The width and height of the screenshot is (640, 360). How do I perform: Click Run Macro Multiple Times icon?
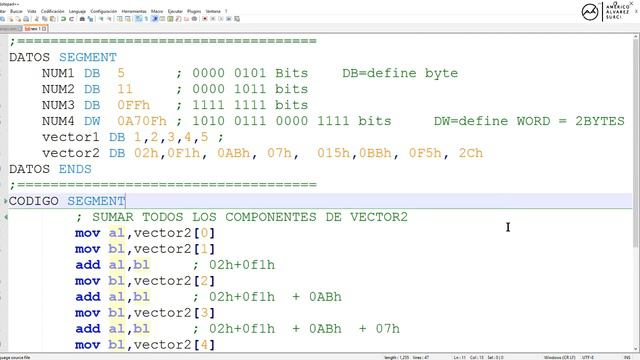[229, 19]
